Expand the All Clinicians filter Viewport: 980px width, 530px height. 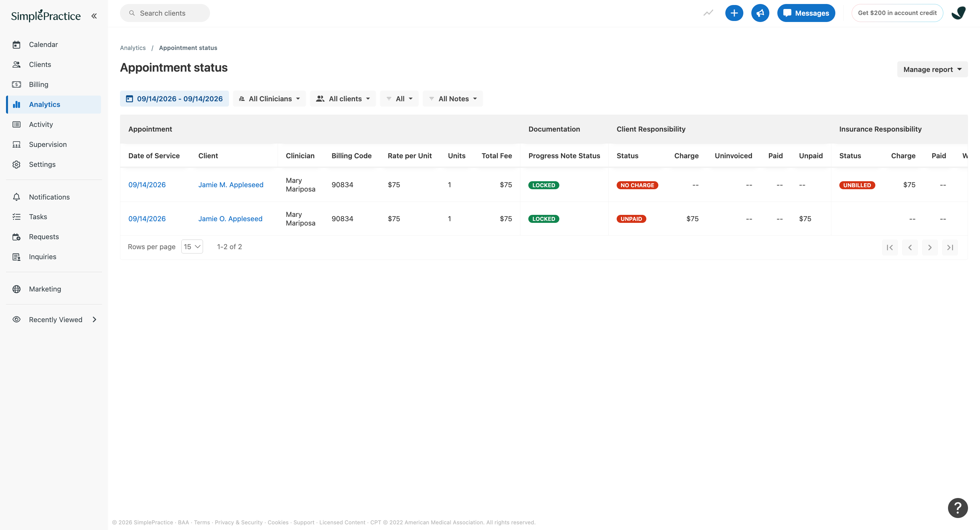(269, 99)
